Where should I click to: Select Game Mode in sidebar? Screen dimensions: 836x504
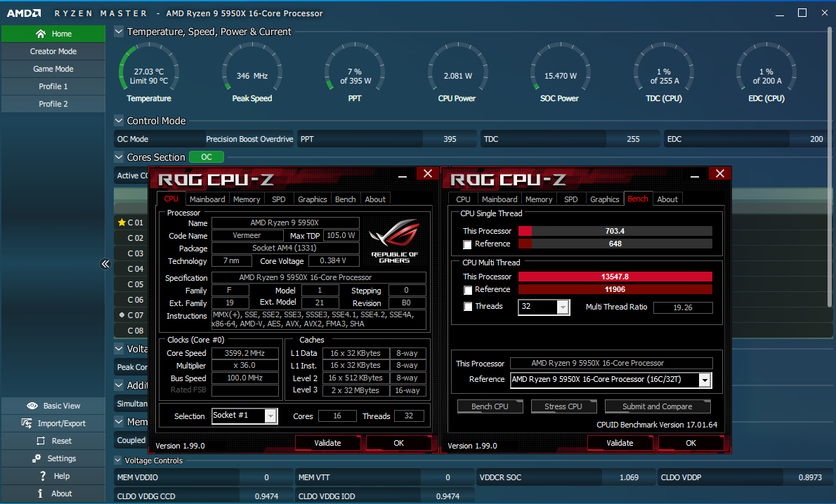pos(53,69)
